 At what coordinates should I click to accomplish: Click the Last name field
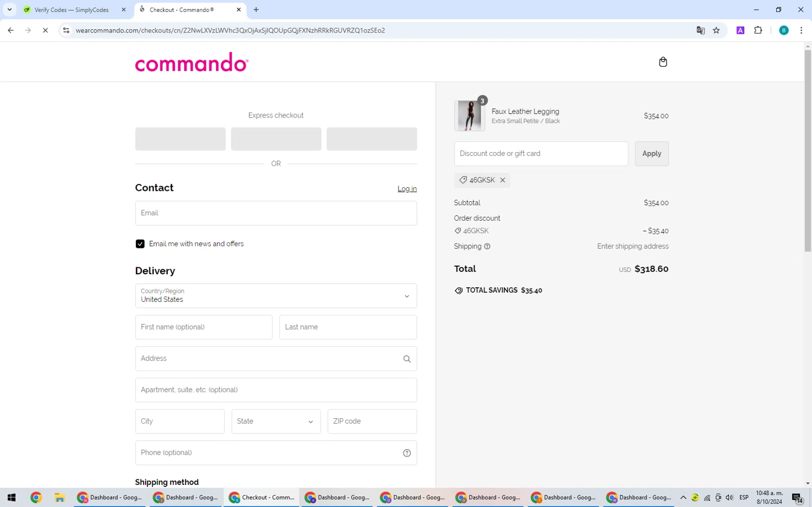click(x=348, y=327)
